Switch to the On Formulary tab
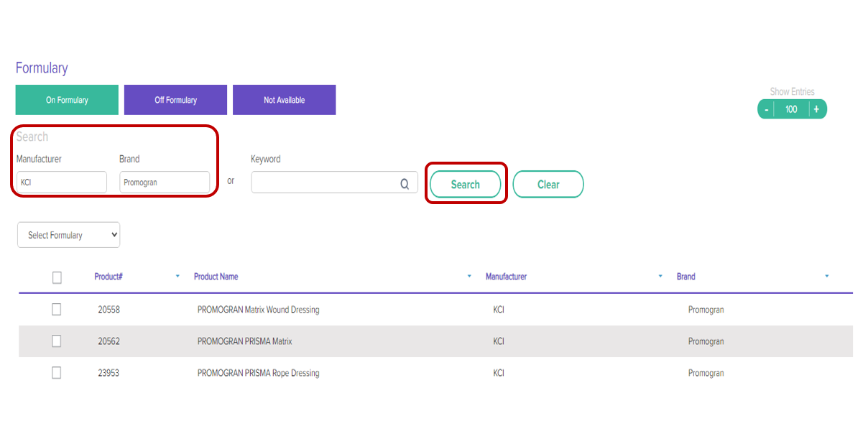Image resolution: width=868 pixels, height=434 pixels. coord(67,100)
